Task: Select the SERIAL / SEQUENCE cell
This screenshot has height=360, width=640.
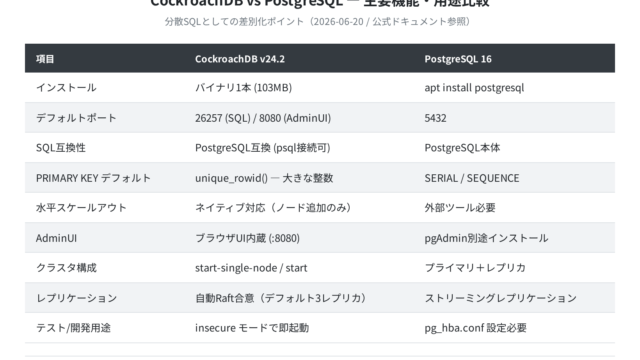Action: pyautogui.click(x=472, y=178)
